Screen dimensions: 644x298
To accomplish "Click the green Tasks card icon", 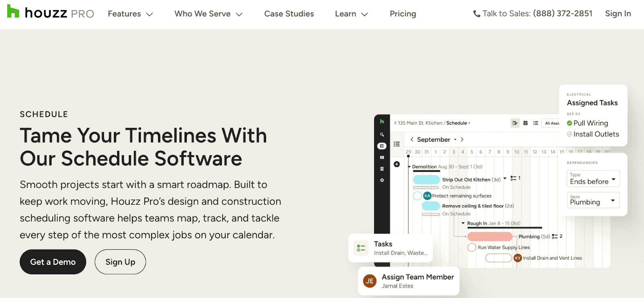I will 361,248.
